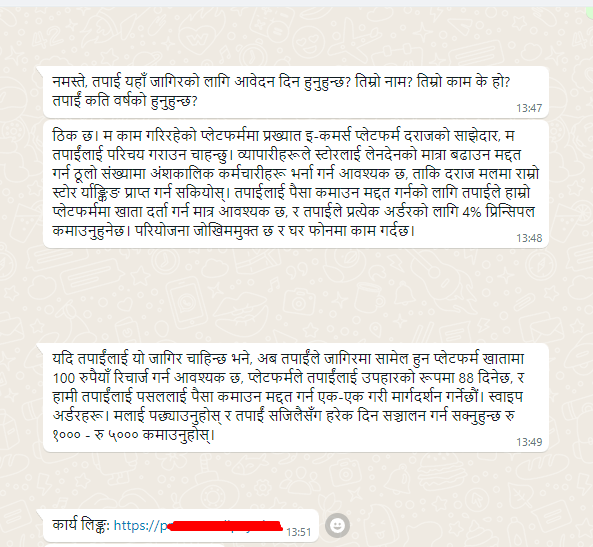593x547 pixels.
Task: Click the कार्य लिङ्क label text
Action: click(x=81, y=525)
